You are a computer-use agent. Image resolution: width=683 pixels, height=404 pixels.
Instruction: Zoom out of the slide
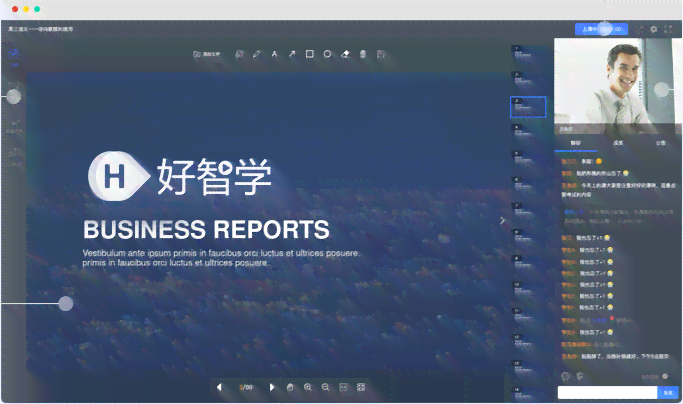point(325,387)
